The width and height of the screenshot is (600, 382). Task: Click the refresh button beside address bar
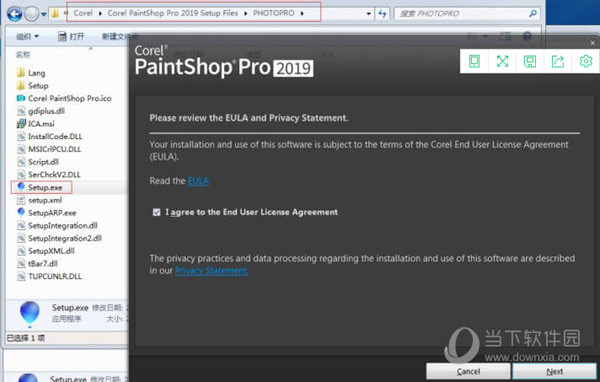pyautogui.click(x=382, y=14)
